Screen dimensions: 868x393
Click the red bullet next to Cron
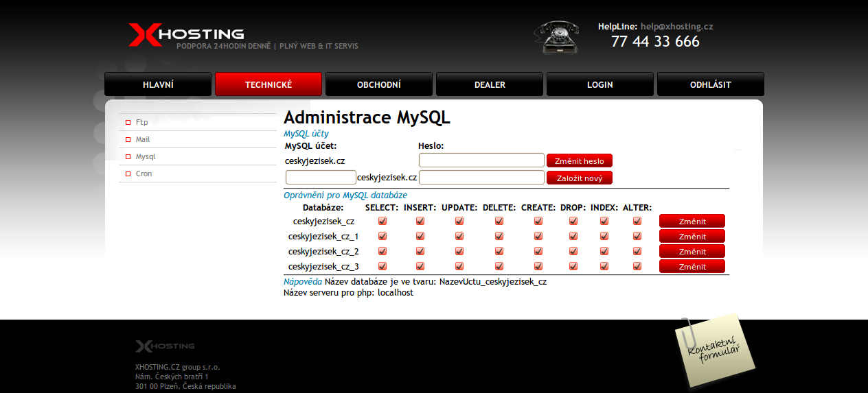128,174
